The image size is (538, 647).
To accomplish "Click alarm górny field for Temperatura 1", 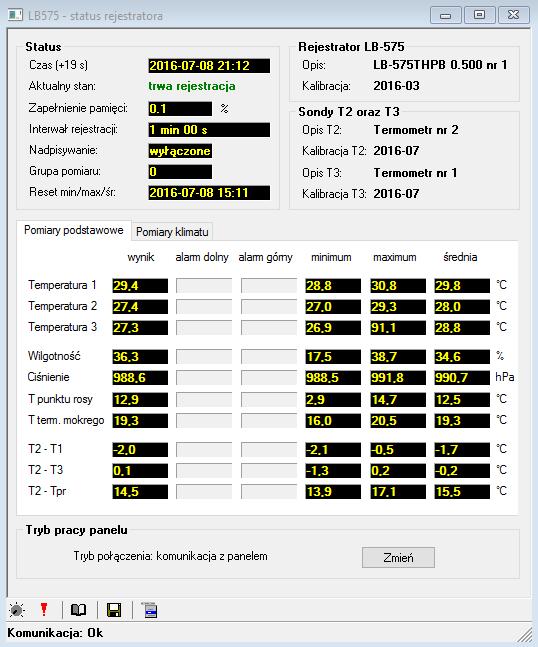I will pyautogui.click(x=269, y=286).
